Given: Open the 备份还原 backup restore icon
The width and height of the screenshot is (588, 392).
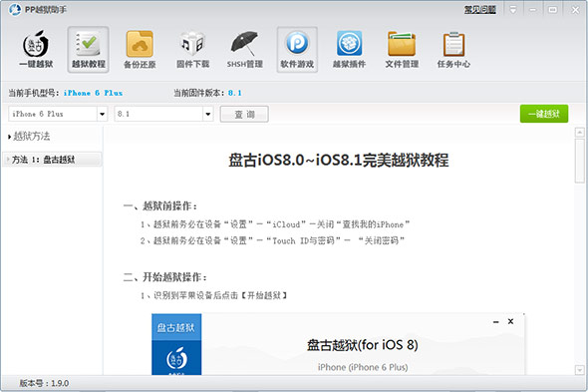Looking at the screenshot, I should 140,50.
